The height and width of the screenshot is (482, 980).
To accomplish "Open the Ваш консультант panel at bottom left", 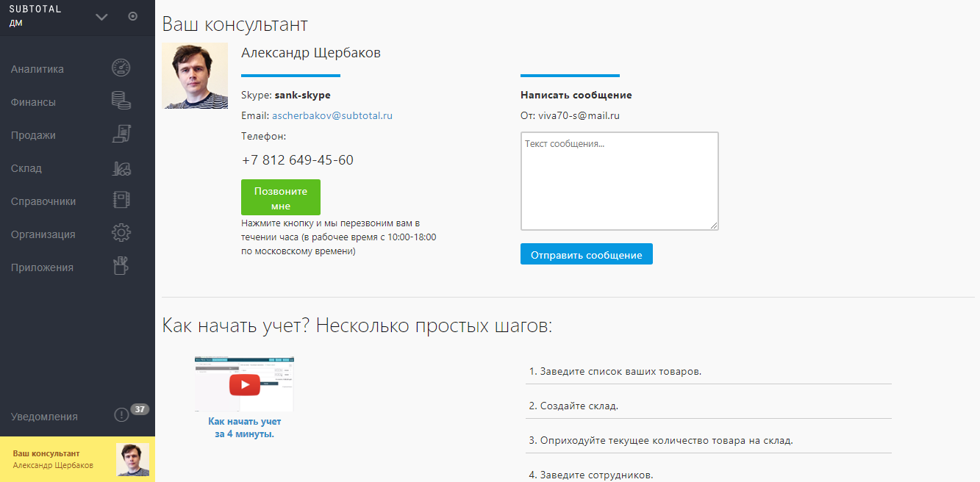I will [x=77, y=459].
